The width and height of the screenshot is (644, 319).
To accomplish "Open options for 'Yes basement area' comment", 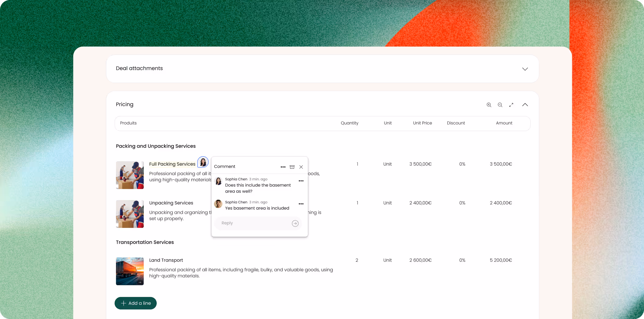I will (301, 204).
